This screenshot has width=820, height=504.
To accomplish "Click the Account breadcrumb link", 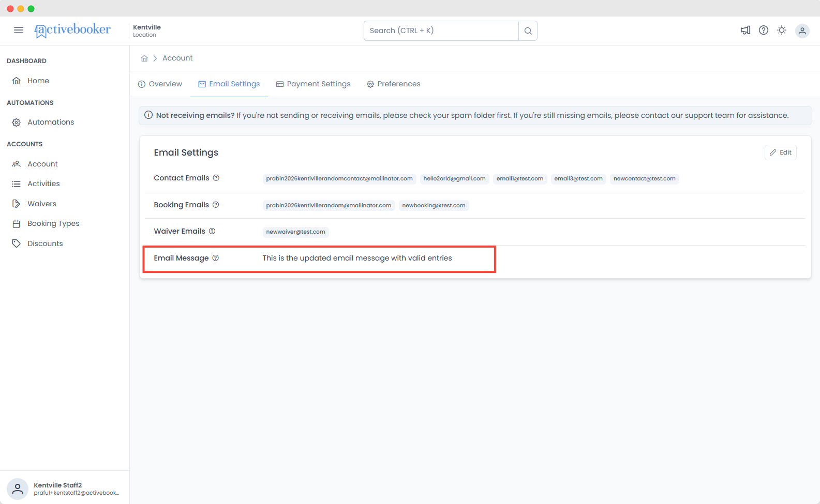I will 177,58.
